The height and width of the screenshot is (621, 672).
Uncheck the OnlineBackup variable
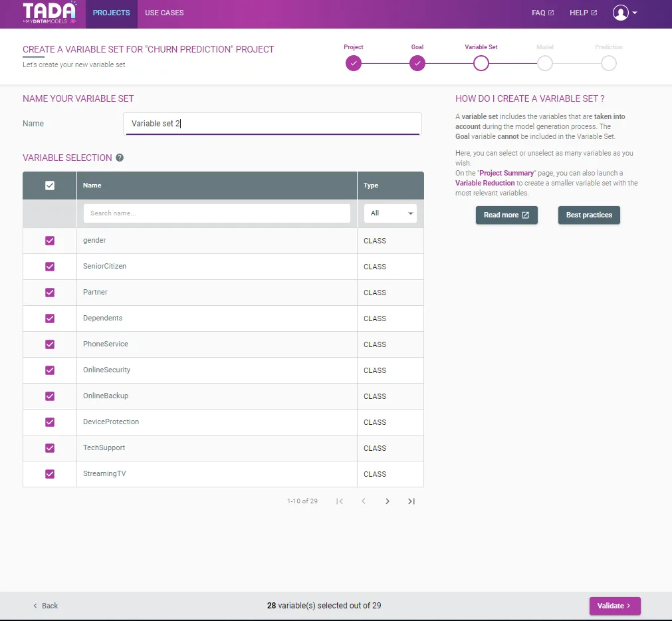pyautogui.click(x=50, y=396)
